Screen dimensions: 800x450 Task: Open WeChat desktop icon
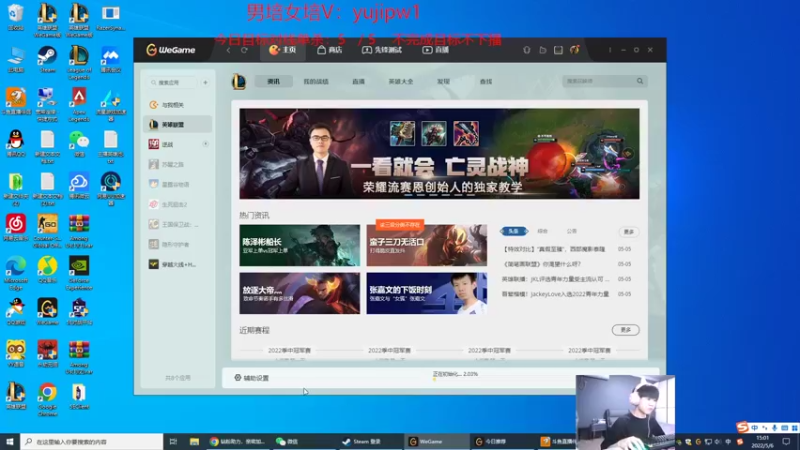tap(79, 143)
